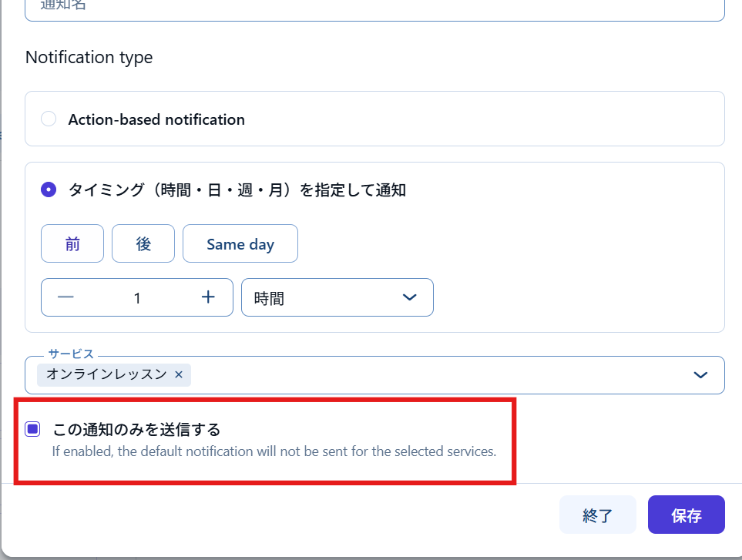
Task: Click the number value 1 in the stepper
Action: click(x=137, y=298)
